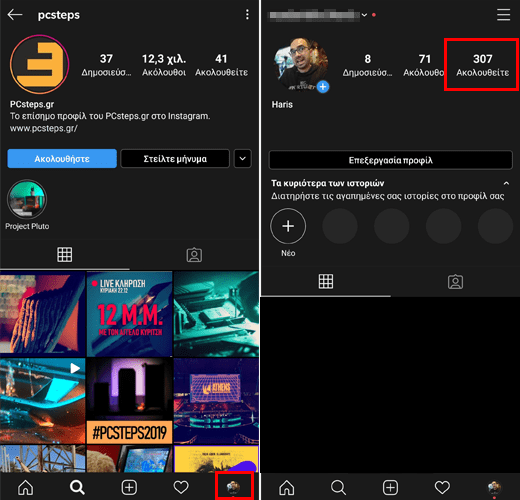The height and width of the screenshot is (500, 520).
Task: Open the LIVE ΚΛΗΡΩΣΗ 12 Μ.Μ. post
Action: (x=129, y=314)
